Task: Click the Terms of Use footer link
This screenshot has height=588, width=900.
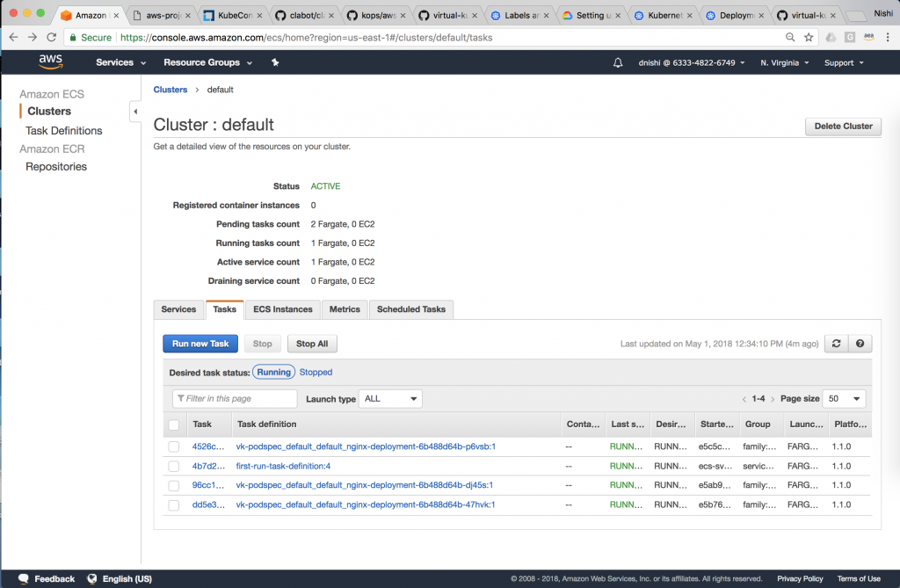Action: tap(859, 578)
